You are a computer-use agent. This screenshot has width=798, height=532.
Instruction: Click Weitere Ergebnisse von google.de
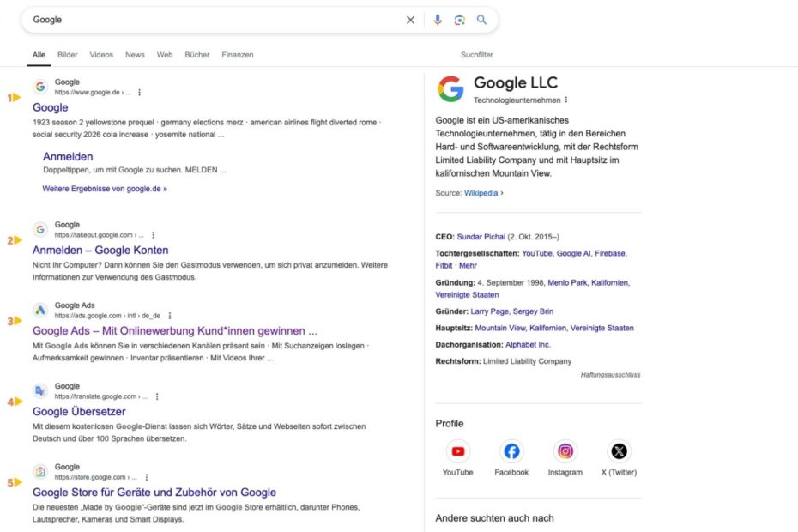coord(105,189)
